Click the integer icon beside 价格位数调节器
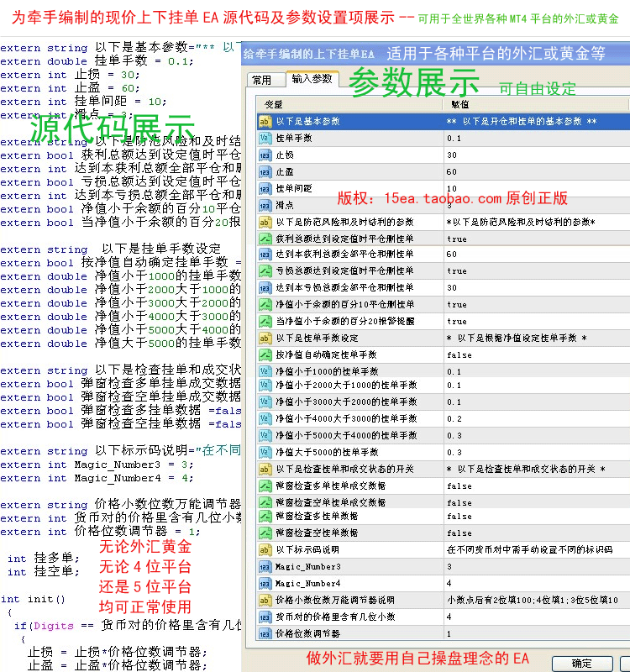Image resolution: width=630 pixels, height=672 pixels. [265, 633]
